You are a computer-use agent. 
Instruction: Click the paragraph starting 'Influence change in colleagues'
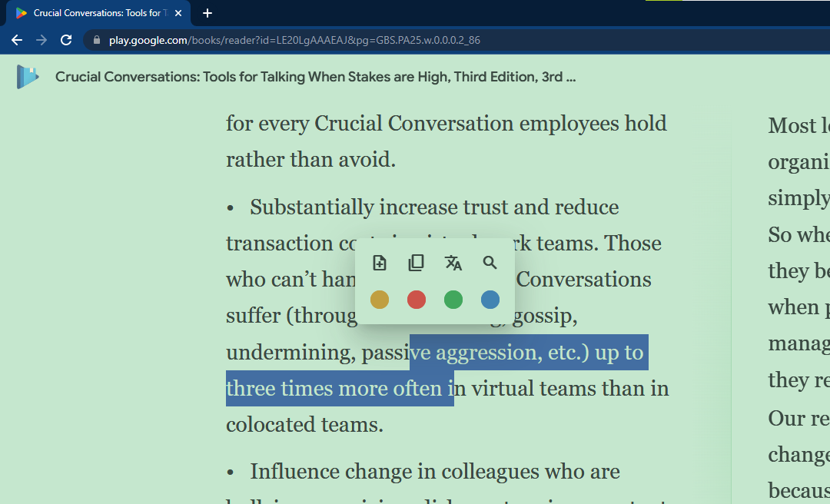coord(434,471)
